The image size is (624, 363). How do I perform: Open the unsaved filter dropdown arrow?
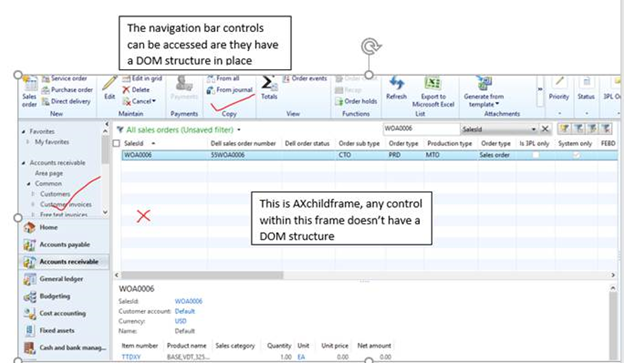(239, 130)
